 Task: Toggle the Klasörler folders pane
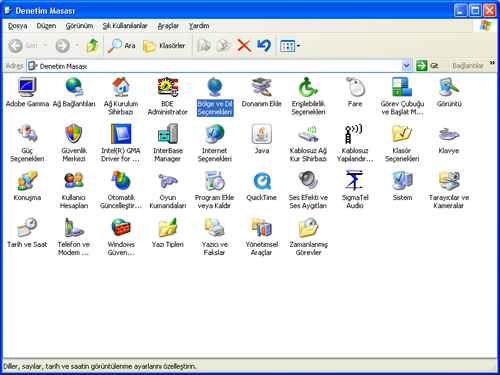pyautogui.click(x=164, y=46)
